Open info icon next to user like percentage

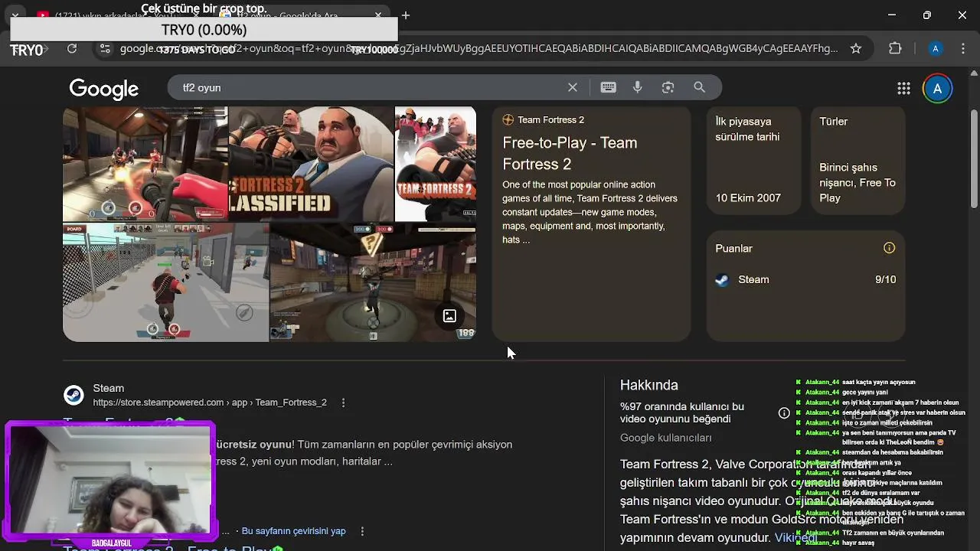pos(784,413)
